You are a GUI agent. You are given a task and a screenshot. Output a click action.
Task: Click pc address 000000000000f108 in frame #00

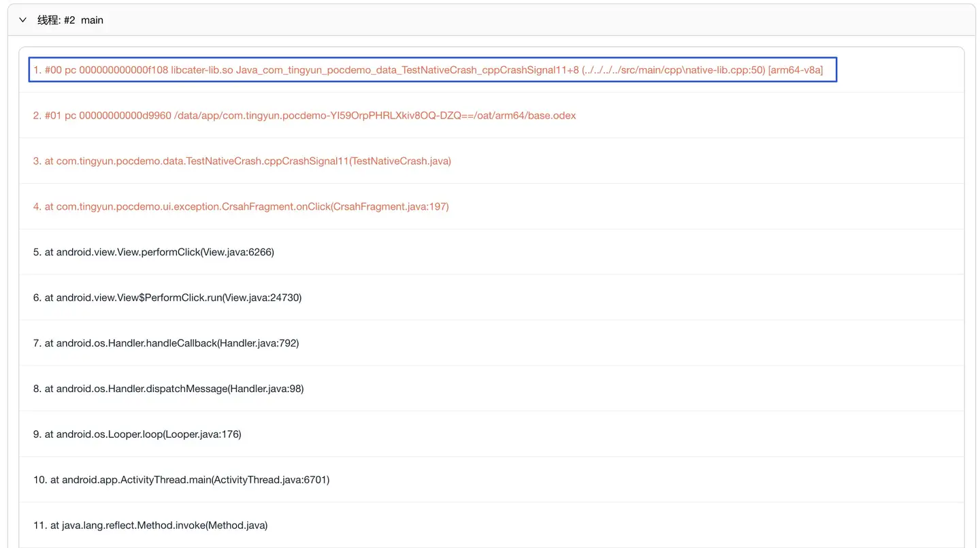point(123,70)
